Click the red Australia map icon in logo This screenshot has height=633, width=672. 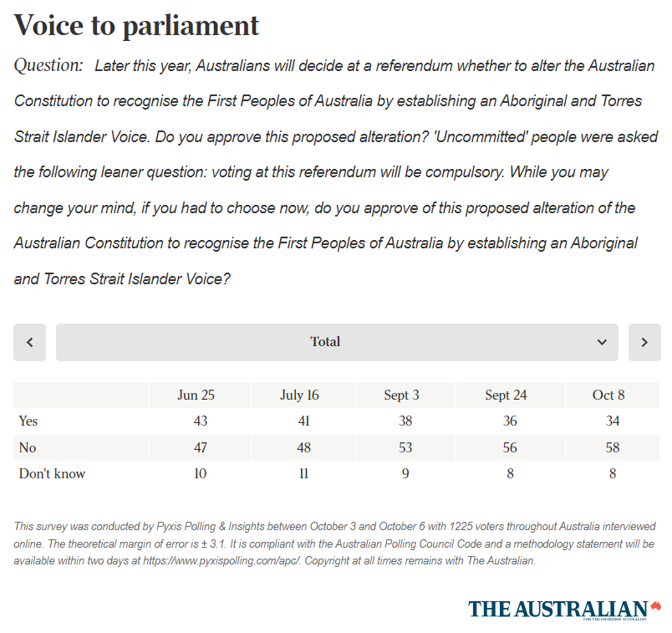click(x=655, y=605)
